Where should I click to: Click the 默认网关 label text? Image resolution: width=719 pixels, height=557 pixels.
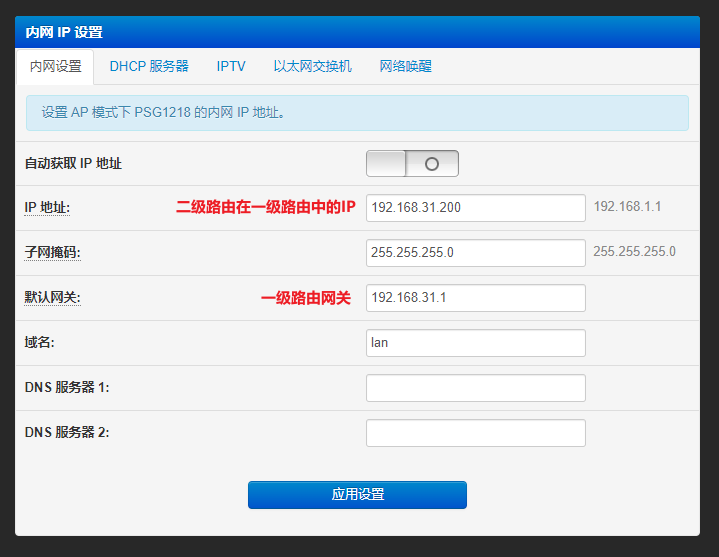coord(52,298)
